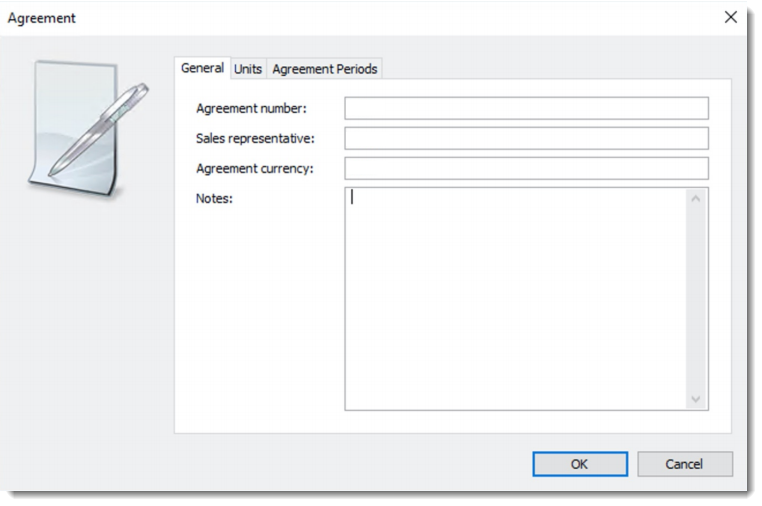Click the 'Notes:' label
Image resolution: width=762 pixels, height=506 pixels.
pyautogui.click(x=214, y=198)
